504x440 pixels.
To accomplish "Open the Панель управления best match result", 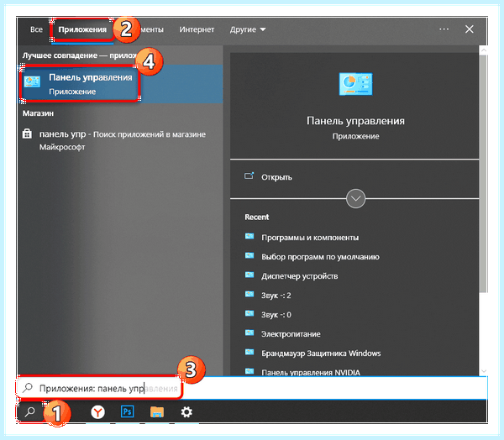I will pos(120,84).
